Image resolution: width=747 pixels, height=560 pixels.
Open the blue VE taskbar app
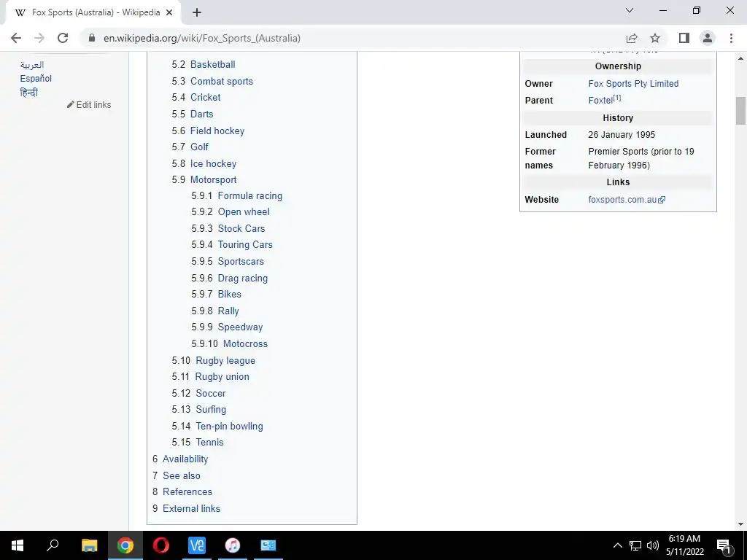click(197, 545)
